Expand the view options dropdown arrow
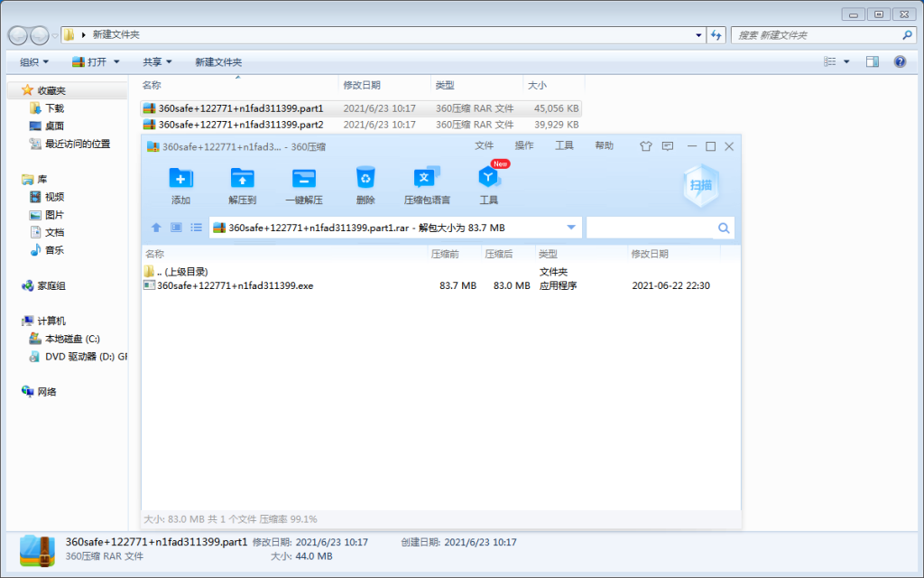Screen dimensions: 924x578 [846, 61]
